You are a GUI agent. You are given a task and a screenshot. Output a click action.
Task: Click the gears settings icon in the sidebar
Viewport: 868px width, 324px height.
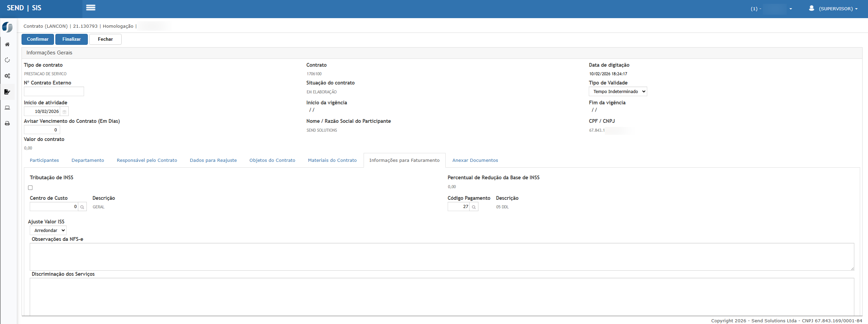coord(7,76)
